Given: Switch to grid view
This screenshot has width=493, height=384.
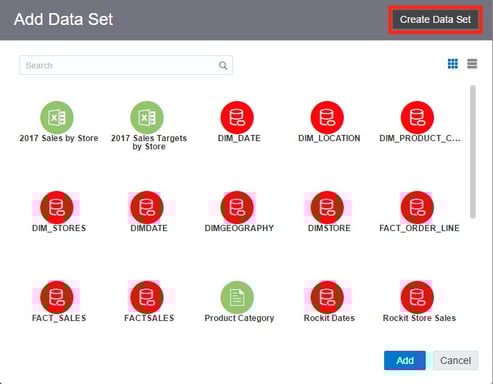Looking at the screenshot, I should coord(453,63).
